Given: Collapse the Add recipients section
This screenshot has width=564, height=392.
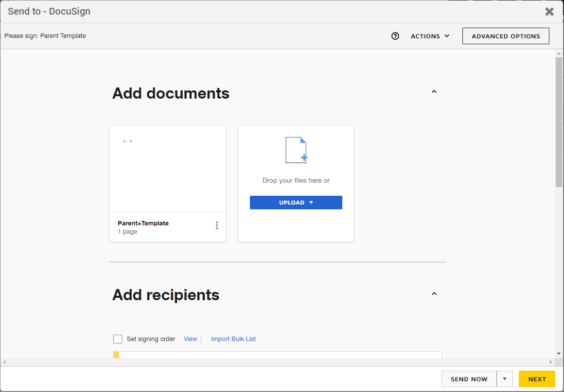Looking at the screenshot, I should tap(434, 293).
